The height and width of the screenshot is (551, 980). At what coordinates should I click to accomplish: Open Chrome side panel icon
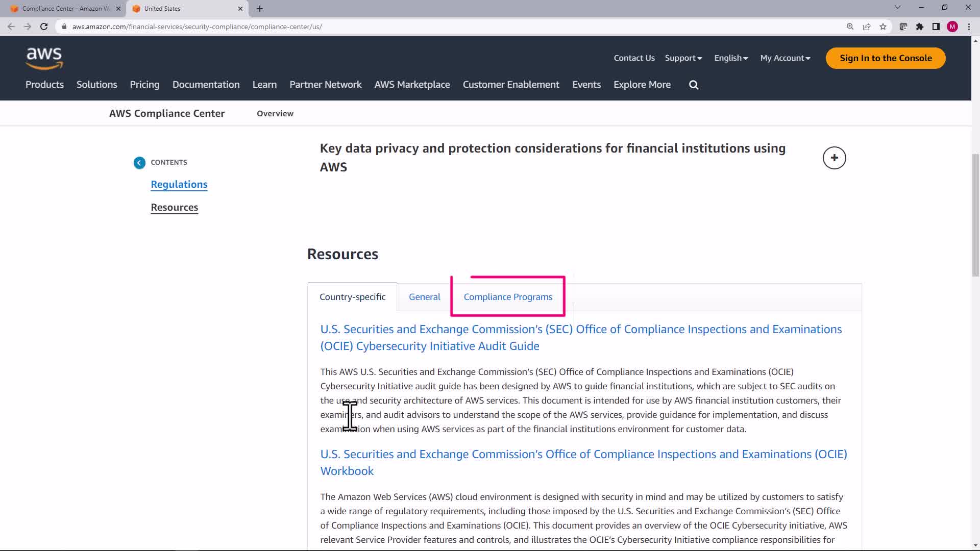click(936, 27)
